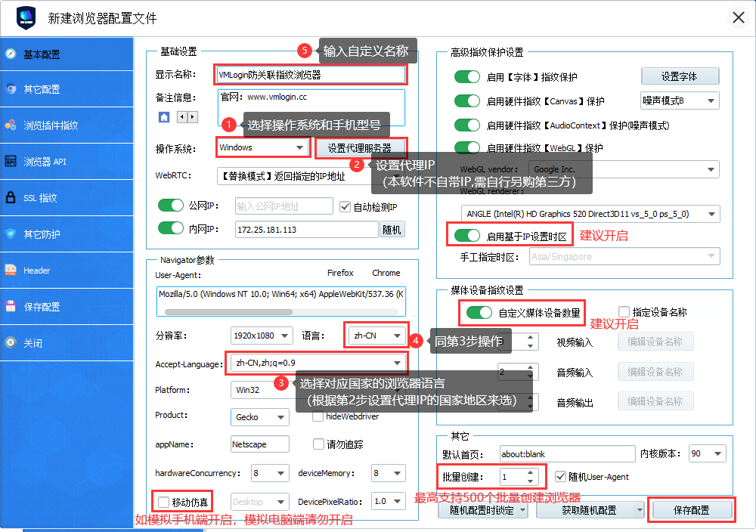The height and width of the screenshot is (532, 756).
Task: Click the 默认首页 about:blank field
Action: [x=568, y=453]
